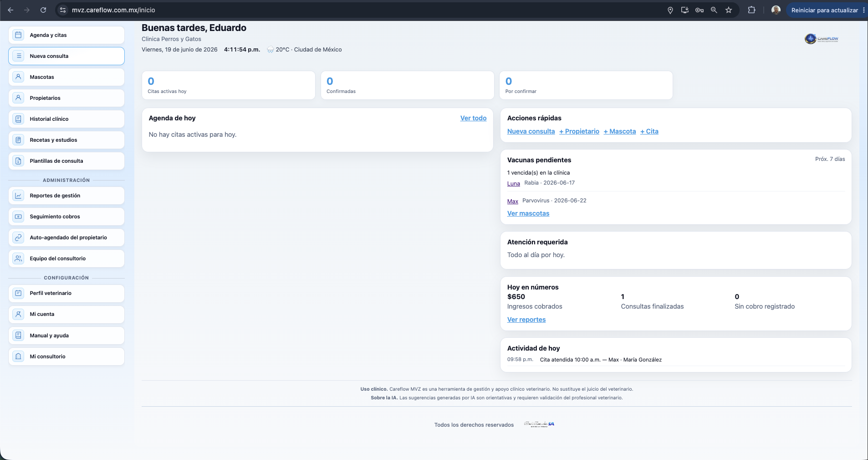Click the Sin cobro registrado label
The width and height of the screenshot is (868, 460).
point(765,306)
